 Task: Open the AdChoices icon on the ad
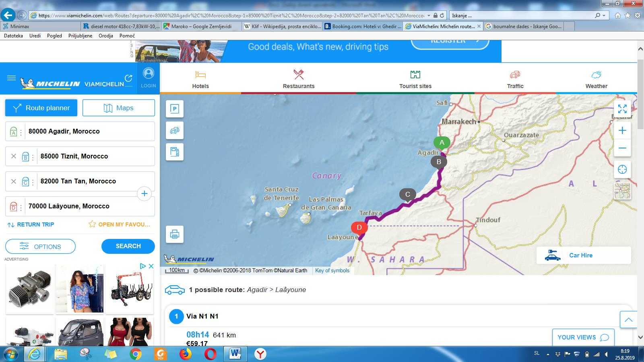coord(142,266)
